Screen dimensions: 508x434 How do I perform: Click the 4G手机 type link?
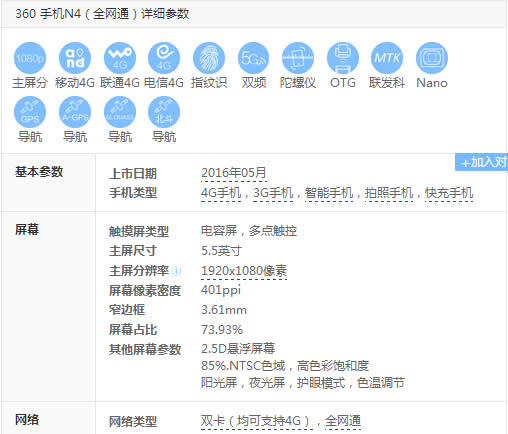point(221,193)
